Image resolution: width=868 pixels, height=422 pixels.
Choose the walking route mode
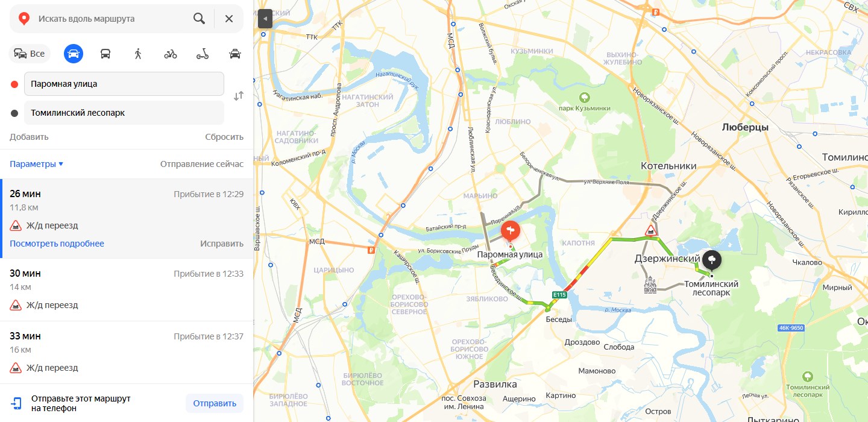tap(138, 54)
